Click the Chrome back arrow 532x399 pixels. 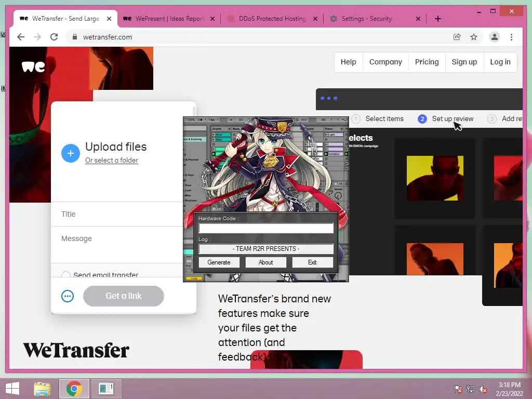(x=21, y=37)
